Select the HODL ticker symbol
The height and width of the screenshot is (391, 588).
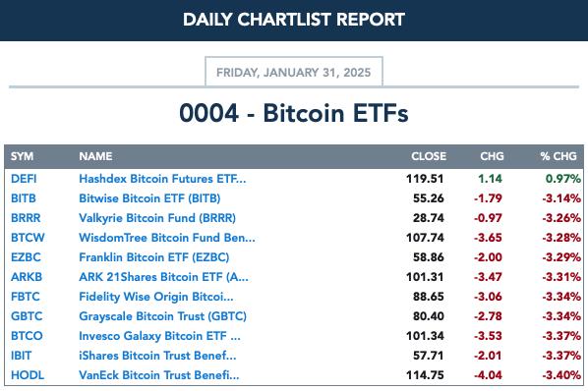(28, 375)
